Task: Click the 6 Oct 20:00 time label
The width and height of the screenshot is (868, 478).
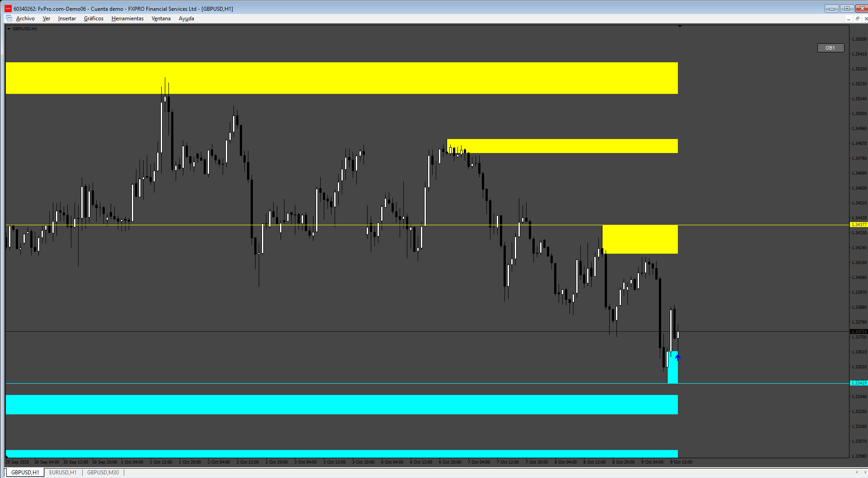Action: [x=450, y=462]
